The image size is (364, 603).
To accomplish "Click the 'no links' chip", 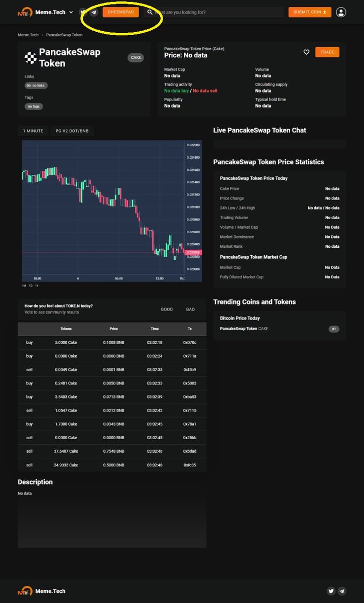I will pos(36,86).
